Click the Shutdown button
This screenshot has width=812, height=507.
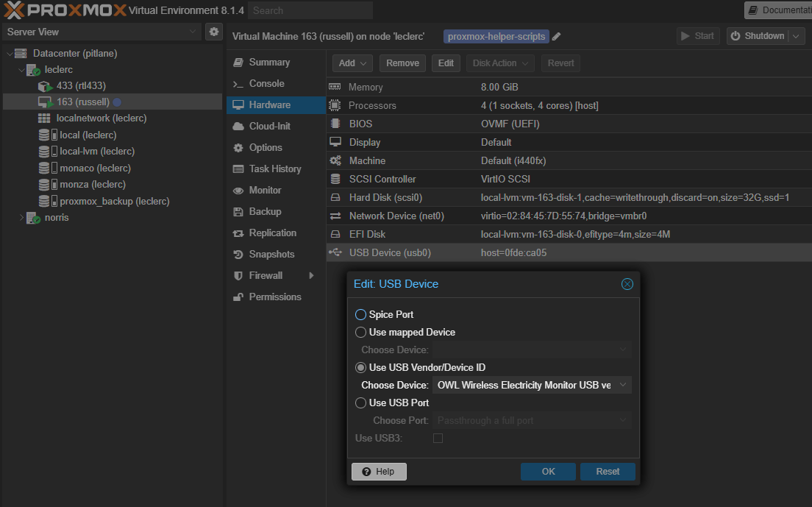coord(758,36)
